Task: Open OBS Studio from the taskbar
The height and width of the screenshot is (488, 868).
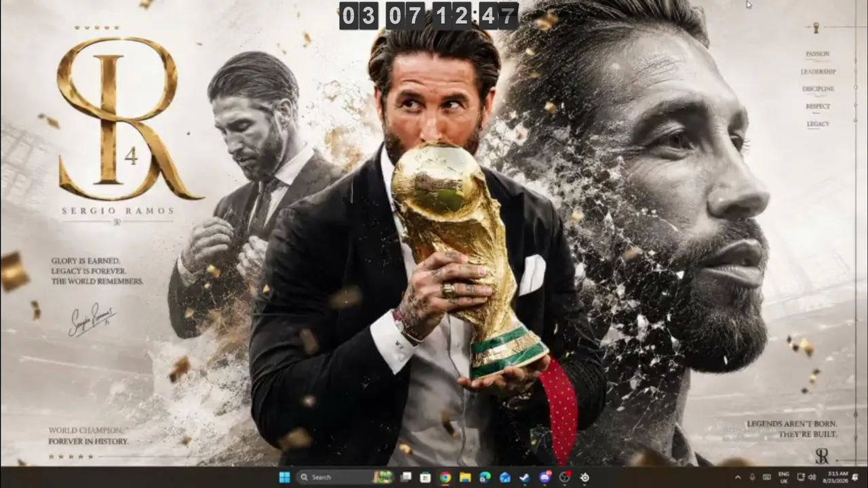Action: (565, 477)
